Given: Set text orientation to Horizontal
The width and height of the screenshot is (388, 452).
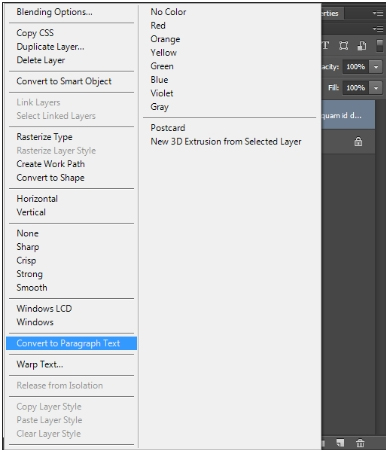Looking at the screenshot, I should [x=37, y=199].
